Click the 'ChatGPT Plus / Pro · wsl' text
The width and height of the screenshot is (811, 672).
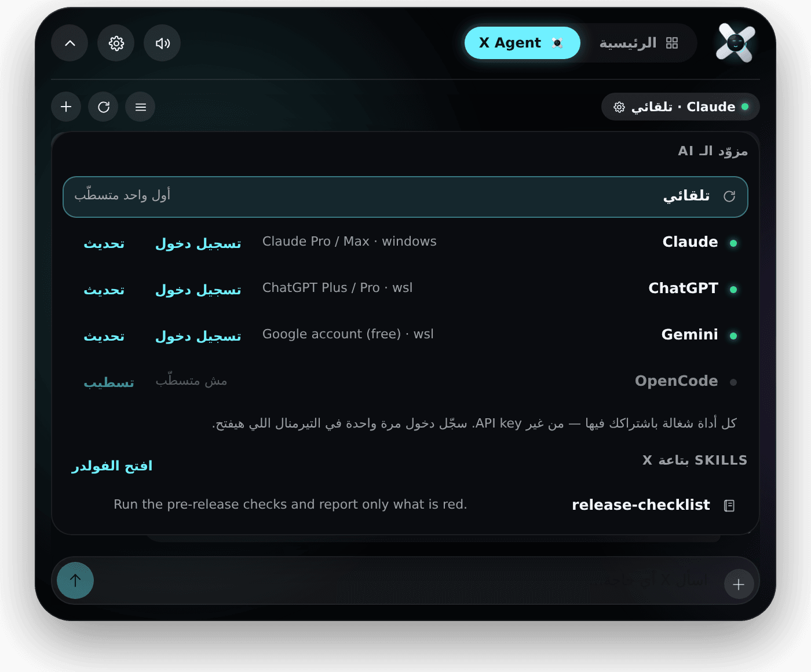(337, 288)
